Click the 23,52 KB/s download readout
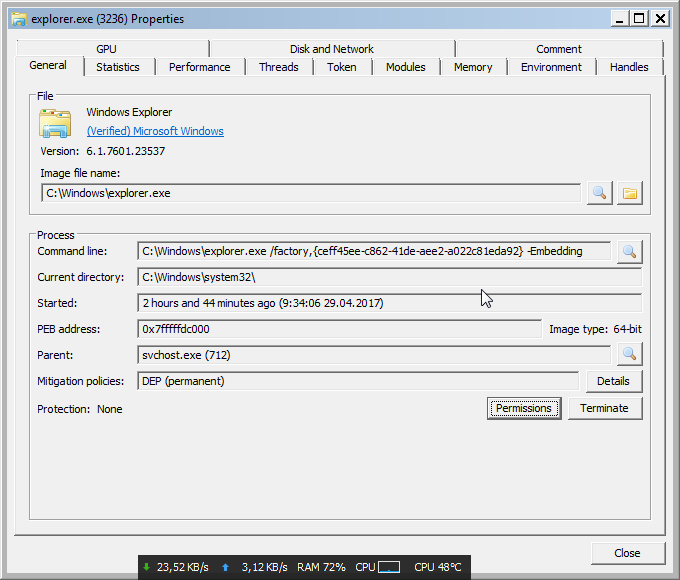The height and width of the screenshot is (580, 680). [183, 567]
